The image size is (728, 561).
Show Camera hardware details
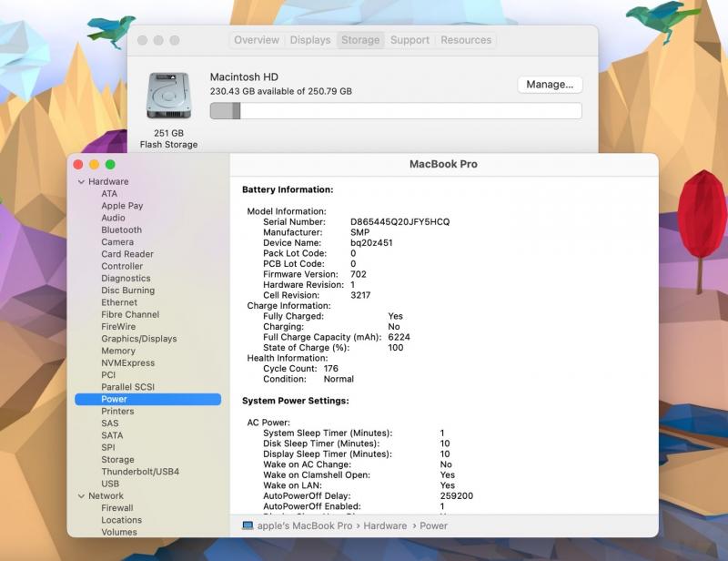click(x=117, y=241)
